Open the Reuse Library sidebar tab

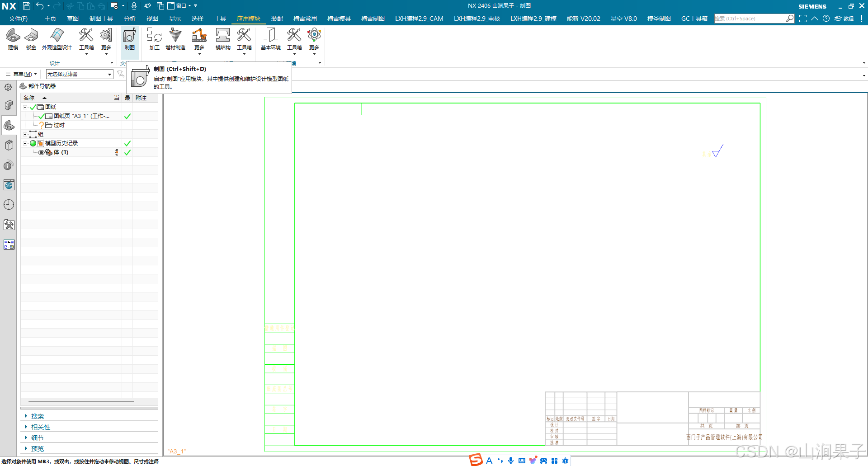coord(9,145)
